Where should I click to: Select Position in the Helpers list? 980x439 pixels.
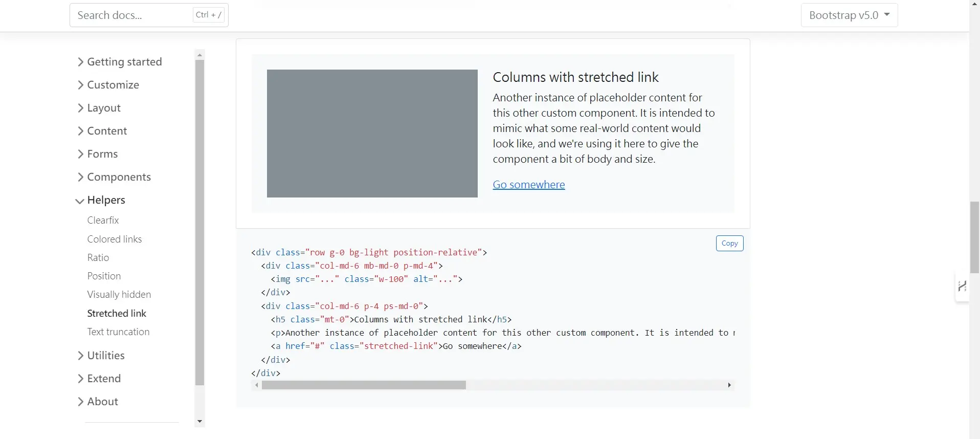[x=104, y=276]
